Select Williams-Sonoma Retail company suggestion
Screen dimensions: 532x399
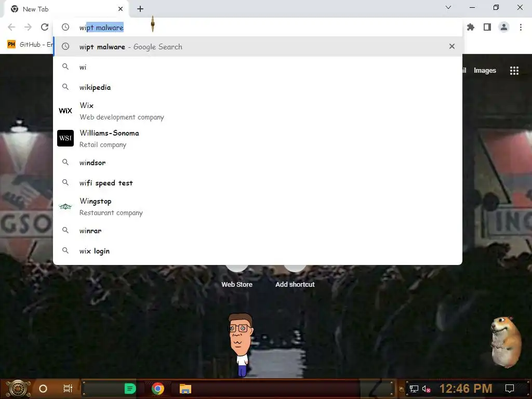point(258,138)
